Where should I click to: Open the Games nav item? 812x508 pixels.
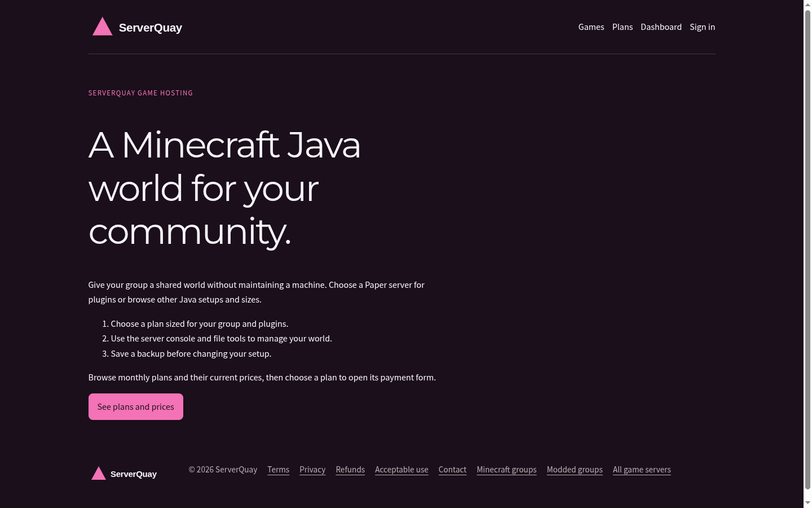[x=591, y=27]
